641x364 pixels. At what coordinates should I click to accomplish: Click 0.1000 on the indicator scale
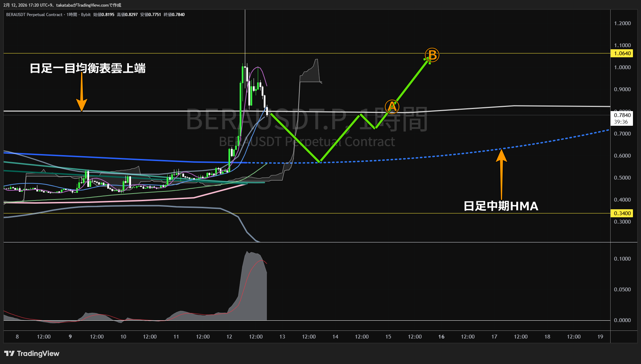click(622, 259)
